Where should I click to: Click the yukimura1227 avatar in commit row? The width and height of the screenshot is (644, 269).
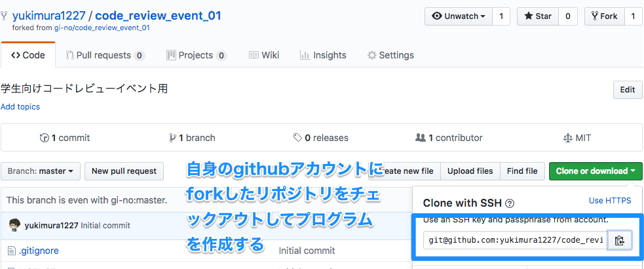(14, 226)
